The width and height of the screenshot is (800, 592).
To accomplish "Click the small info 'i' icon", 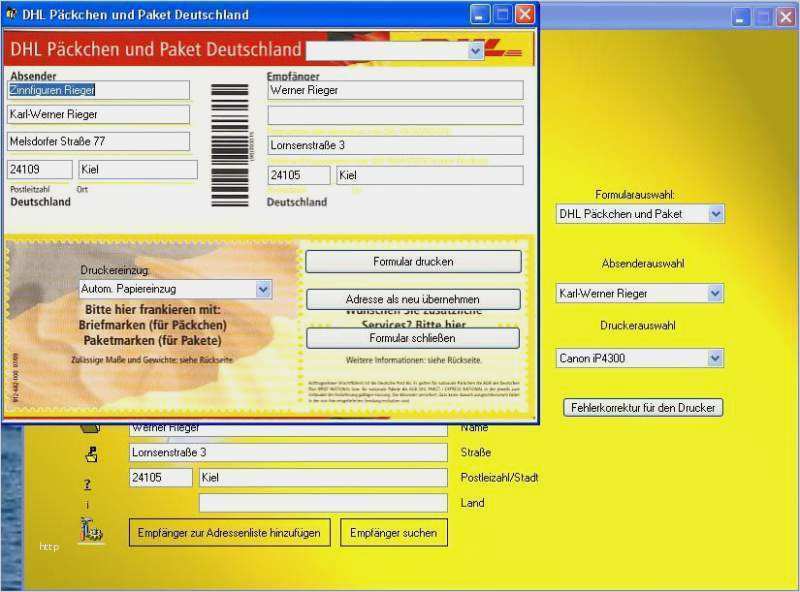I will point(87,505).
